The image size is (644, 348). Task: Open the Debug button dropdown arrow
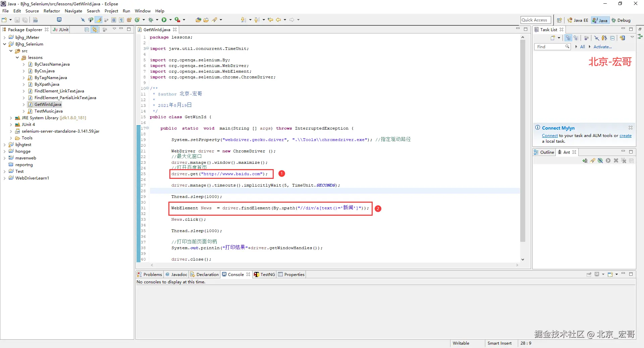pos(157,20)
